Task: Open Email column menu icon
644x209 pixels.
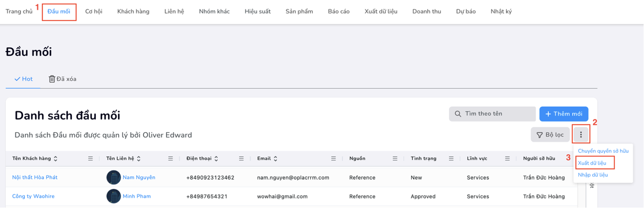Action: click(334, 159)
